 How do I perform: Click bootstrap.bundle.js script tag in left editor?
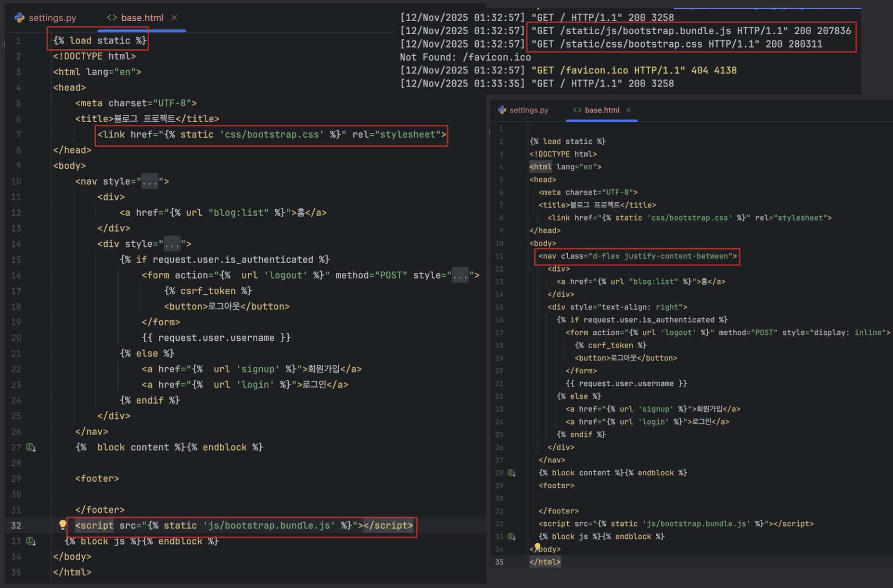pyautogui.click(x=244, y=525)
